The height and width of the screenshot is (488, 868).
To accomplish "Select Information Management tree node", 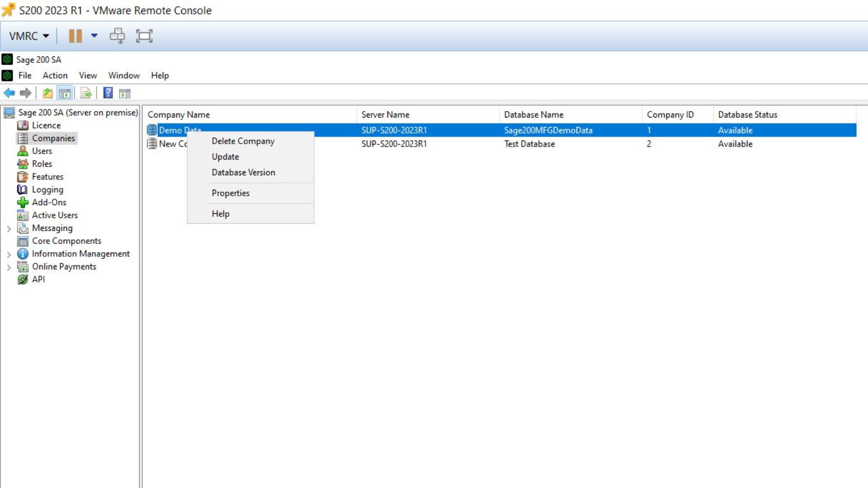I will (81, 253).
